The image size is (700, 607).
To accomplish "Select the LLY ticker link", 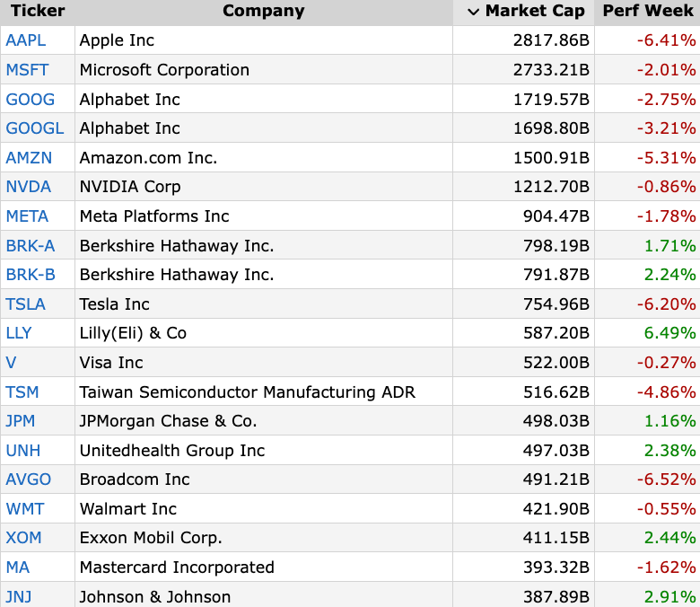I will tap(19, 333).
